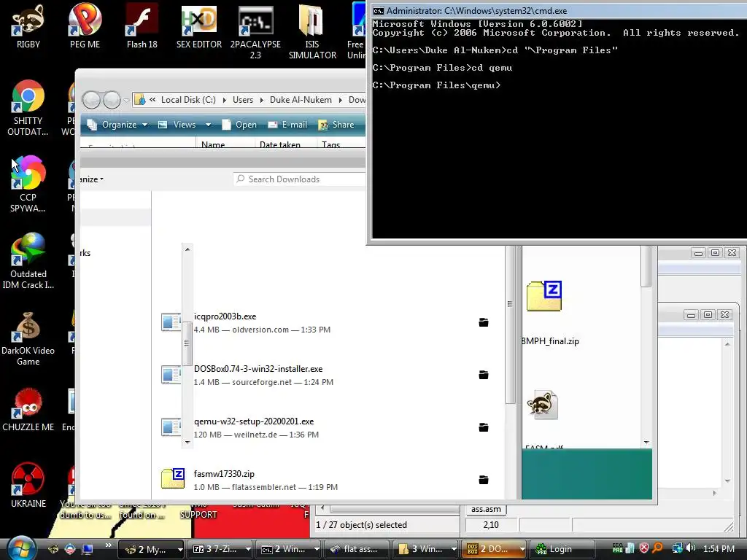Image resolution: width=747 pixels, height=560 pixels.
Task: Show icqpro2003b.exe in its folder
Action: click(x=484, y=322)
